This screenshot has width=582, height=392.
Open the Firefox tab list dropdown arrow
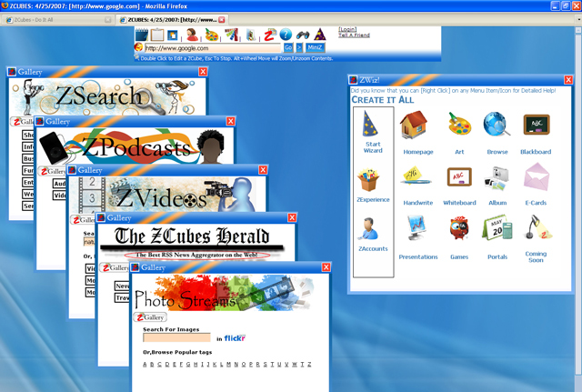click(x=578, y=19)
